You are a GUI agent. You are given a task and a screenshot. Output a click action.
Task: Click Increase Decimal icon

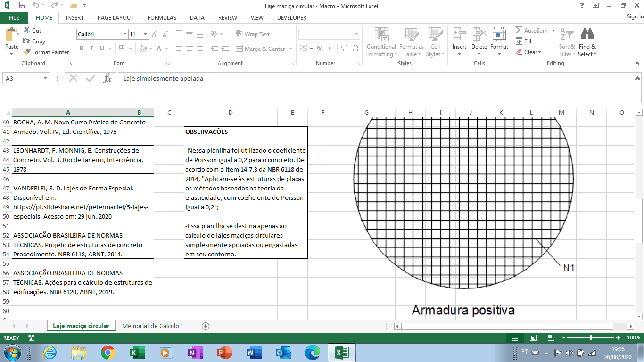(344, 49)
